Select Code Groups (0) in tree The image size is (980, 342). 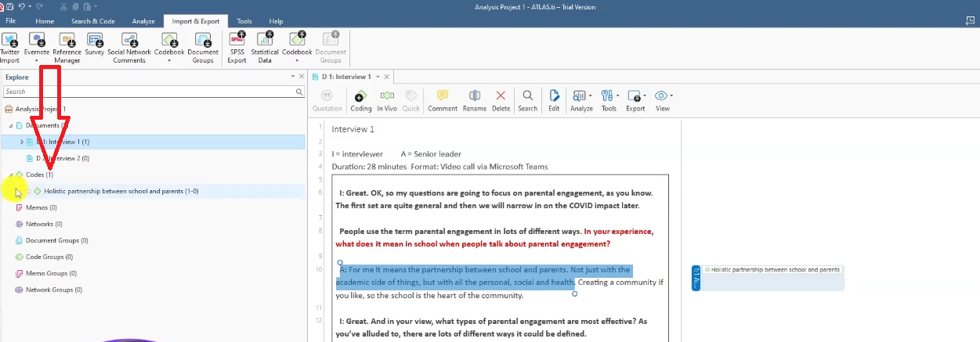[x=44, y=257]
